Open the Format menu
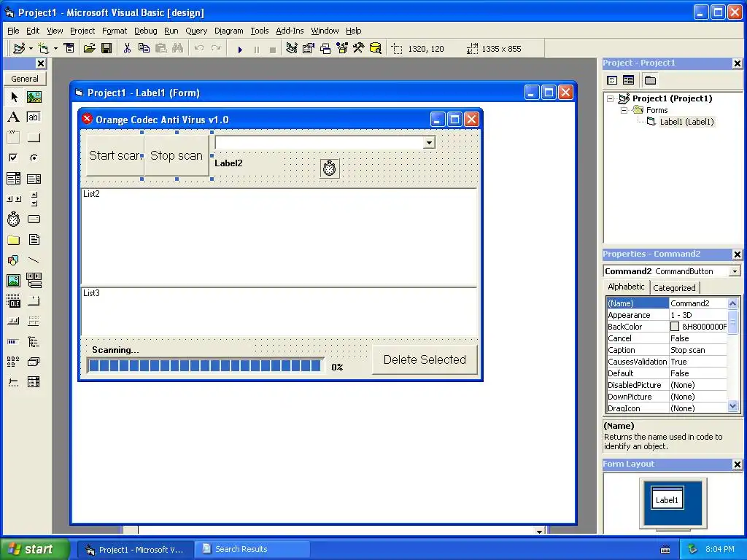This screenshot has width=747, height=560. coord(115,31)
